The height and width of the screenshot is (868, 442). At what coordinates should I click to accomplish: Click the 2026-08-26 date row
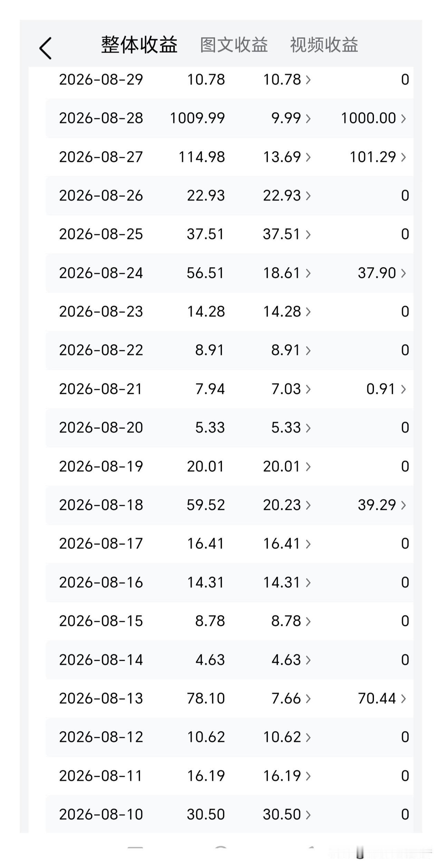pos(229,196)
